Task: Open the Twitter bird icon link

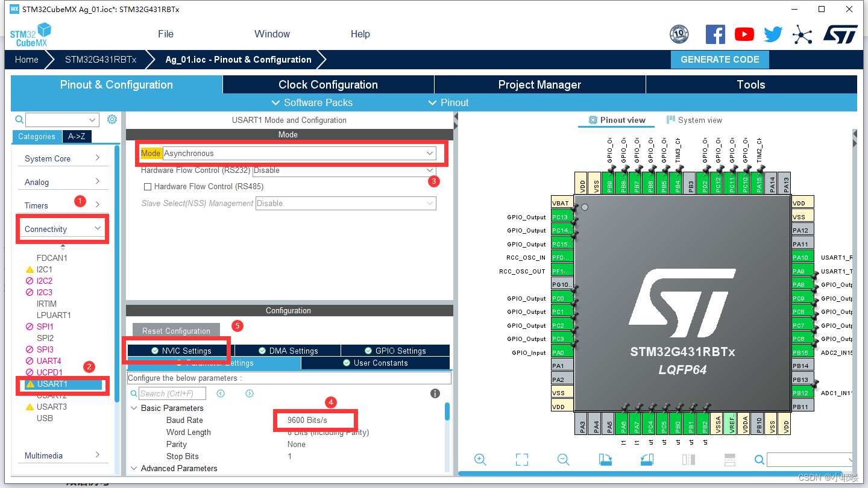Action: click(x=773, y=34)
